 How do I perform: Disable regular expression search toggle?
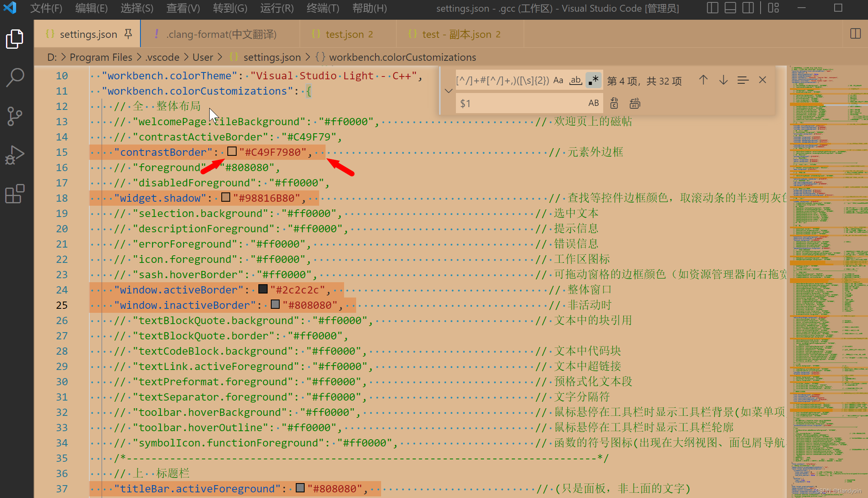594,80
